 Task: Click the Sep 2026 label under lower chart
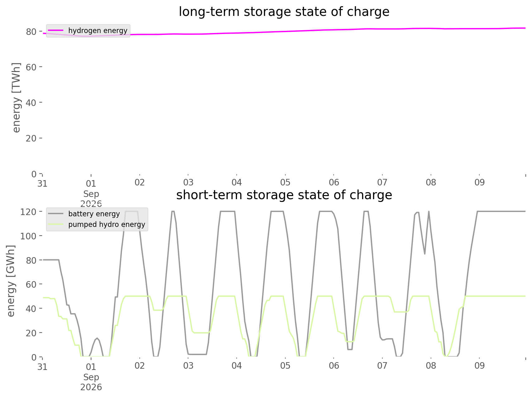point(91,382)
